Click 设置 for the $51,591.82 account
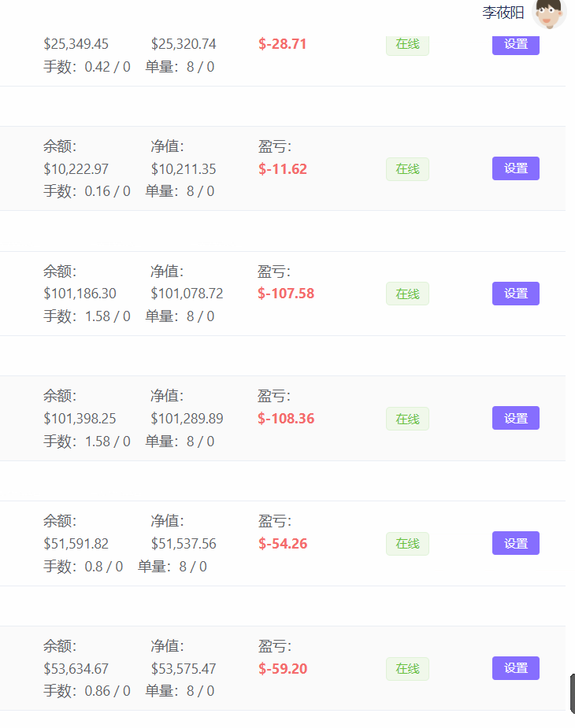 515,543
